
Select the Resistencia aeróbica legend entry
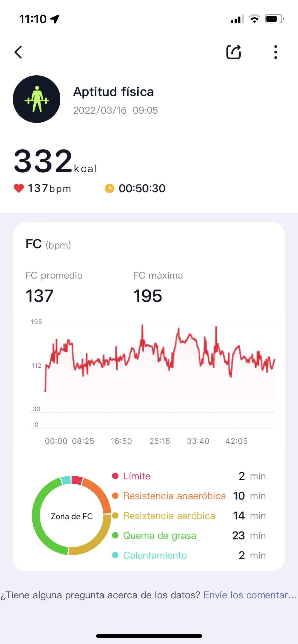[x=169, y=516]
